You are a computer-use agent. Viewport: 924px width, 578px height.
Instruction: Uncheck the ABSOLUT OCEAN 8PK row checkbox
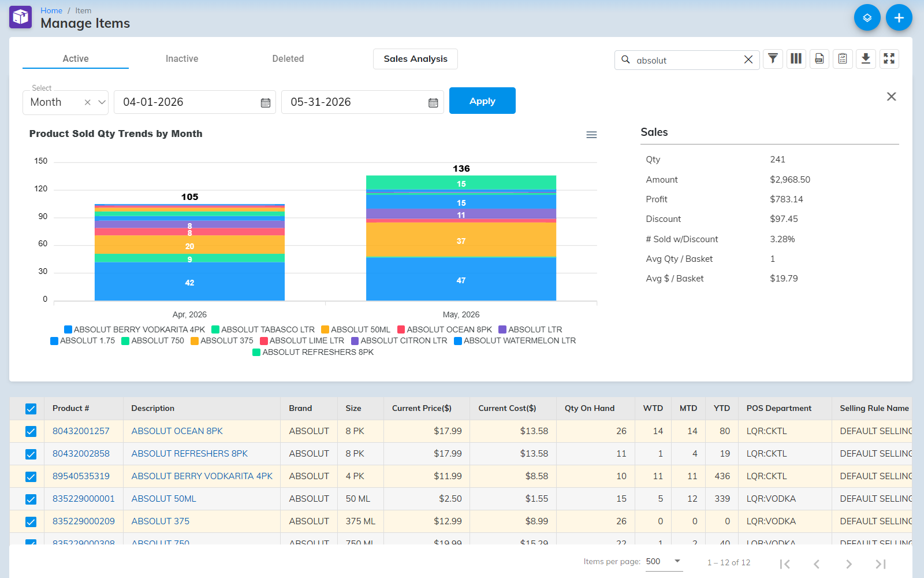point(31,431)
